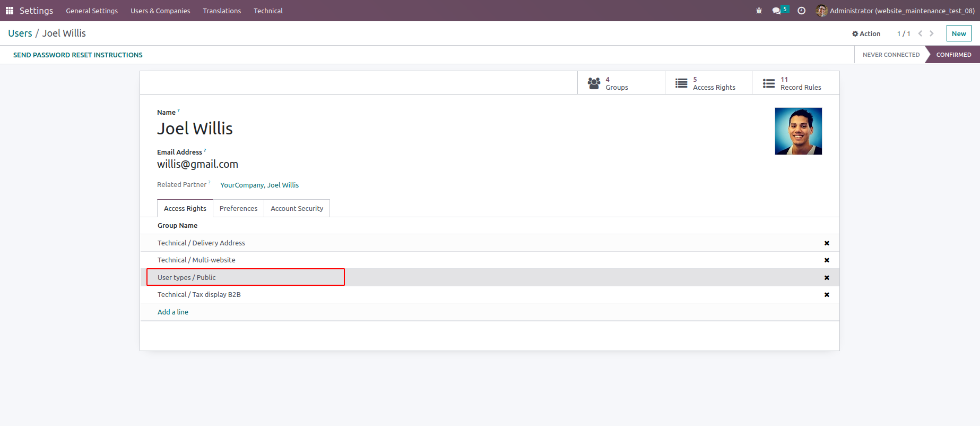This screenshot has width=980, height=426.
Task: Remove the Technical / Delivery Address group
Action: (x=827, y=243)
